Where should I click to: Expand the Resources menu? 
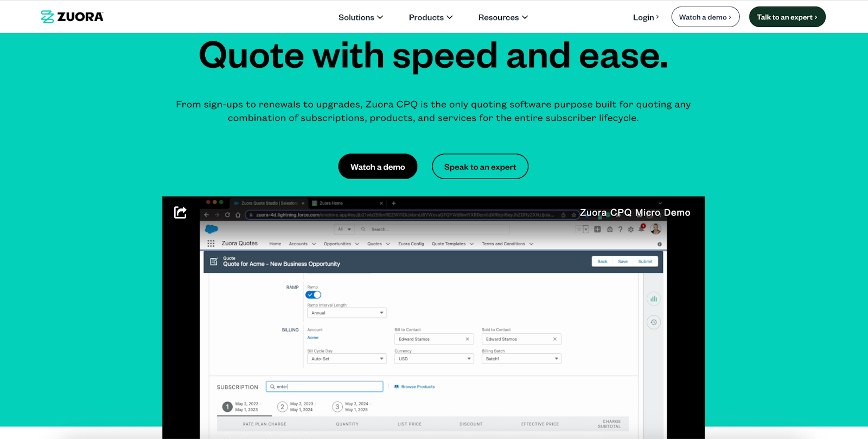coord(503,17)
